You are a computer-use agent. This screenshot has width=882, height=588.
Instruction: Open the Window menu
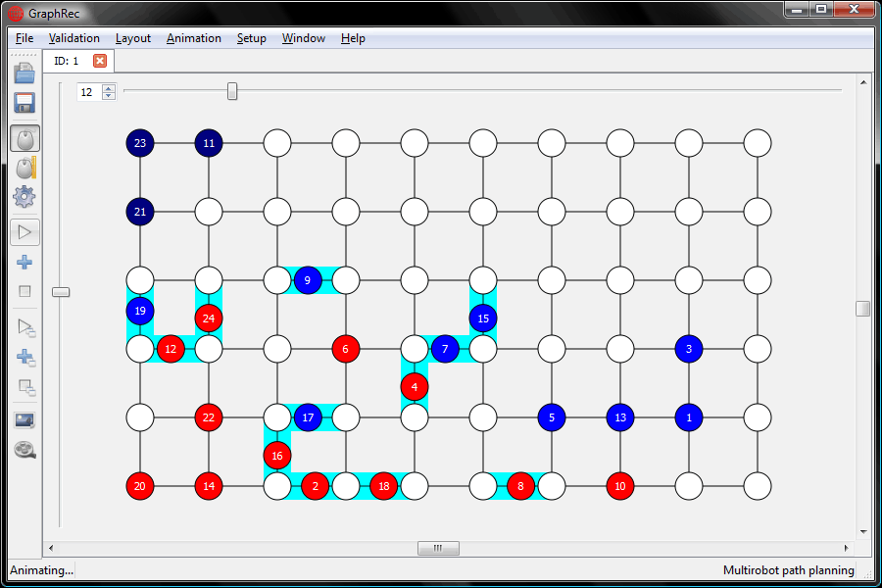(x=303, y=38)
